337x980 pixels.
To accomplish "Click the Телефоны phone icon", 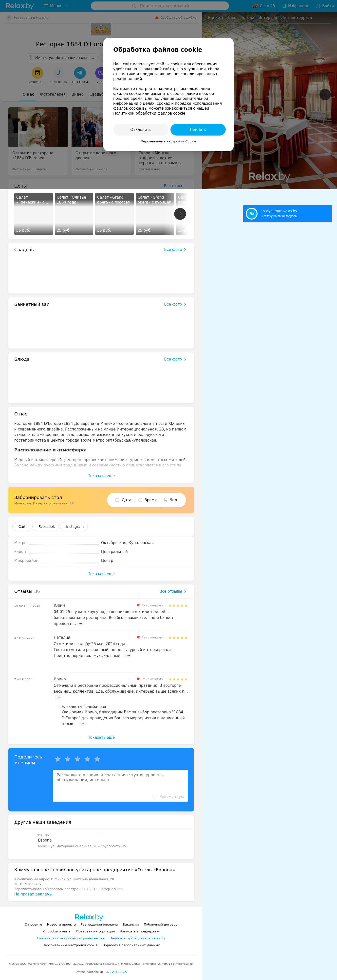I will point(58,73).
